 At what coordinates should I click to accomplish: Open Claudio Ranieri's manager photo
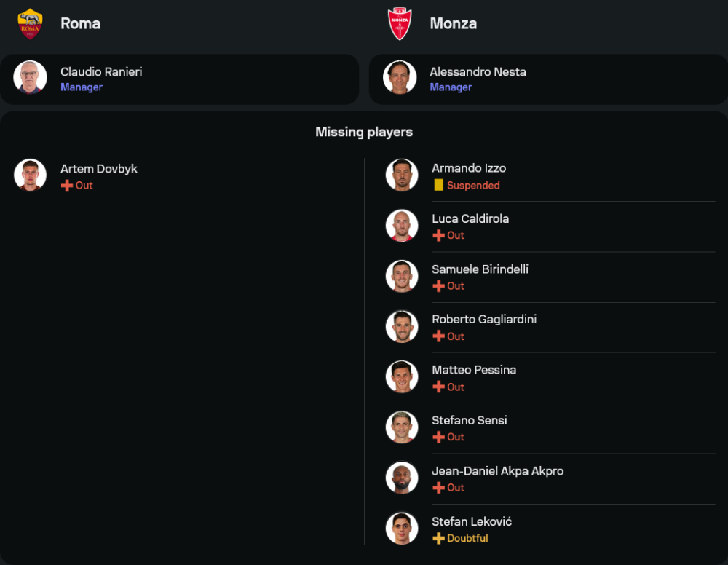pos(31,78)
